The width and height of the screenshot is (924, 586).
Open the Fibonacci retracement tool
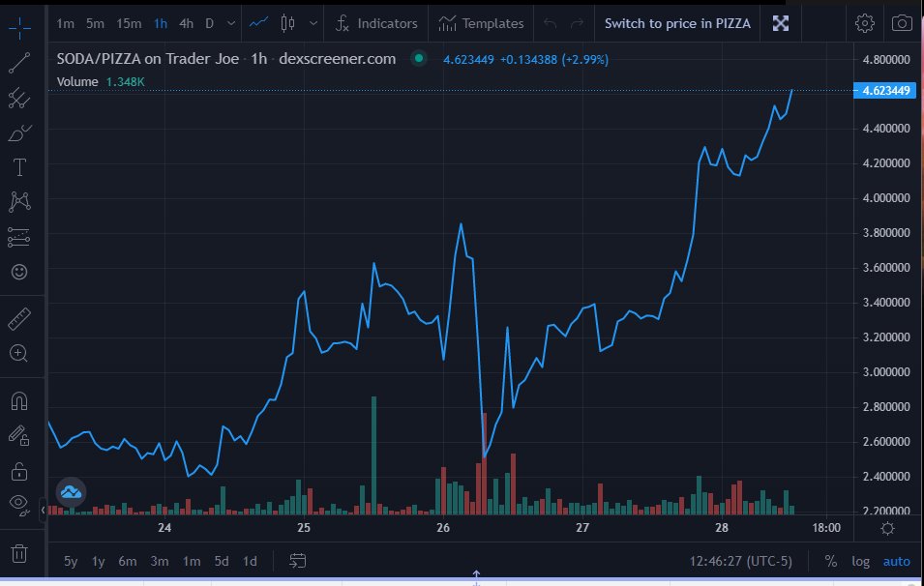click(19, 98)
